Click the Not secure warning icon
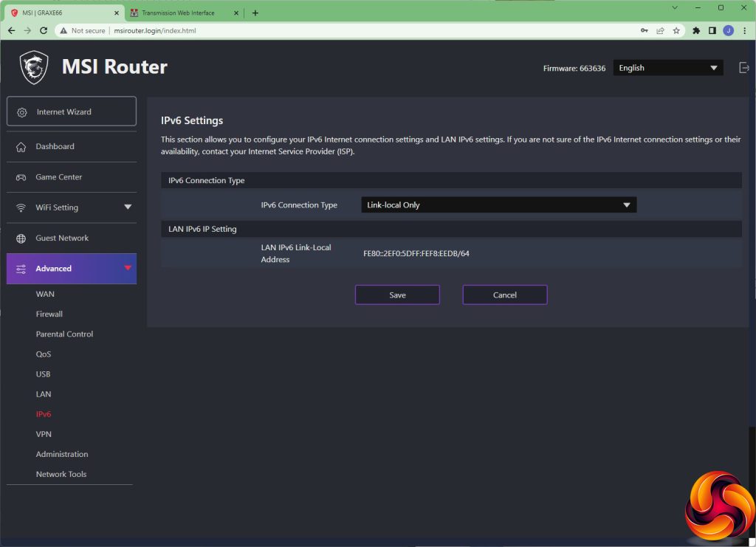Screen dimensions: 756x547 pyautogui.click(x=63, y=30)
